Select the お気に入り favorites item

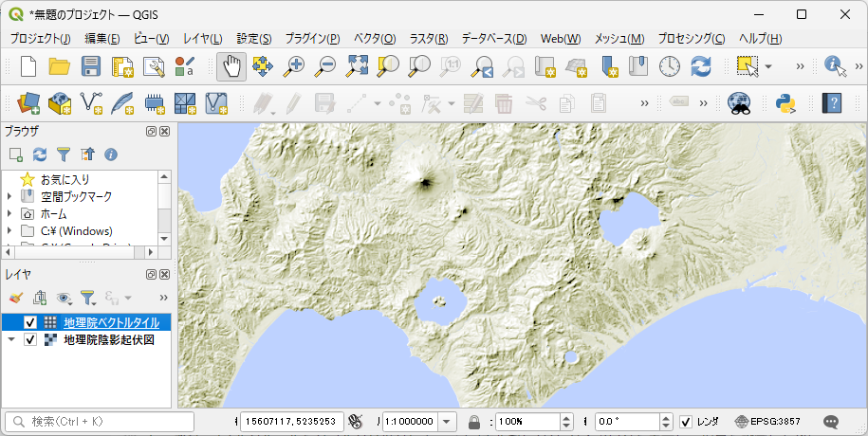[65, 180]
